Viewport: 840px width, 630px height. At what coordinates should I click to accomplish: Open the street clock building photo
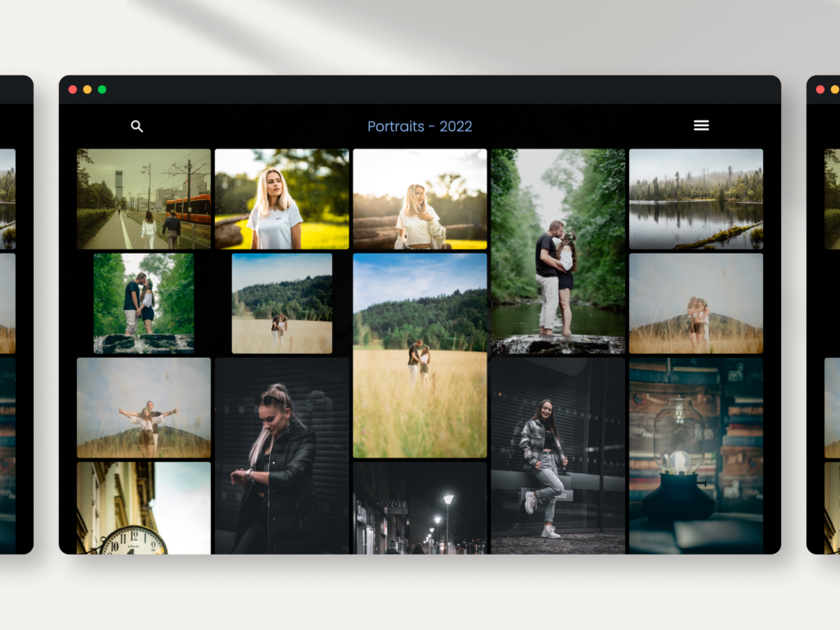click(144, 508)
